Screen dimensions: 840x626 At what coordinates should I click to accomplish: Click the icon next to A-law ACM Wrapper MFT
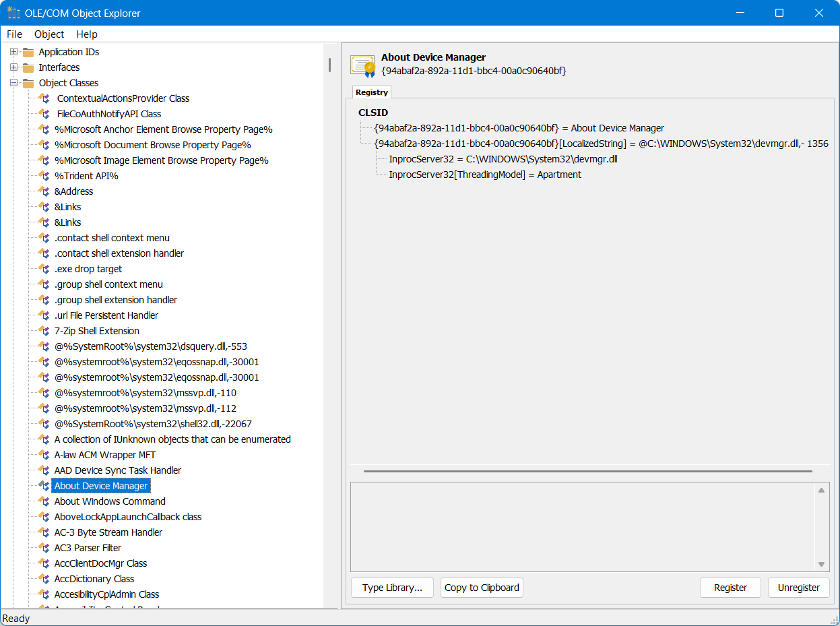tap(44, 455)
